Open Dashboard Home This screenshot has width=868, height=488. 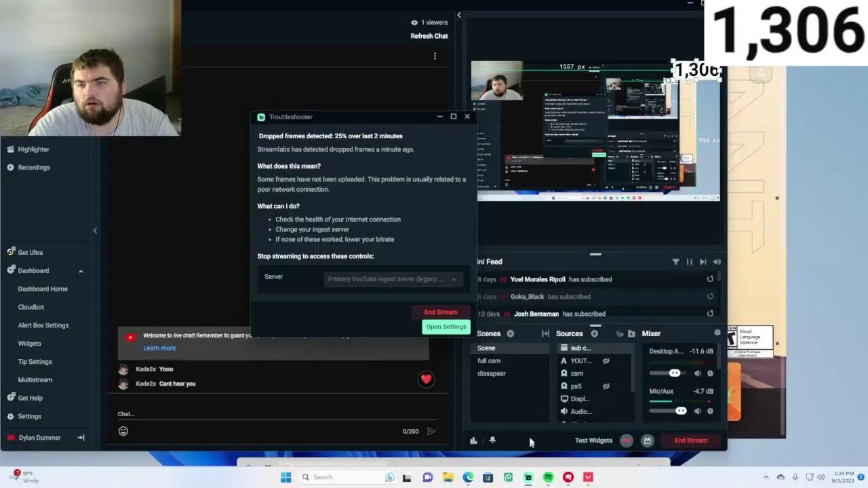coord(43,289)
